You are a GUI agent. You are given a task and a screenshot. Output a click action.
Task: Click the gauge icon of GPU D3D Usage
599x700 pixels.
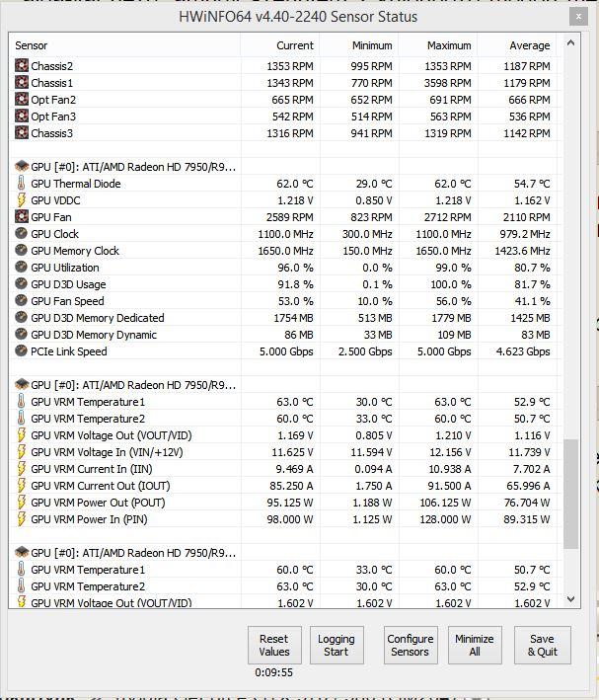(21, 284)
